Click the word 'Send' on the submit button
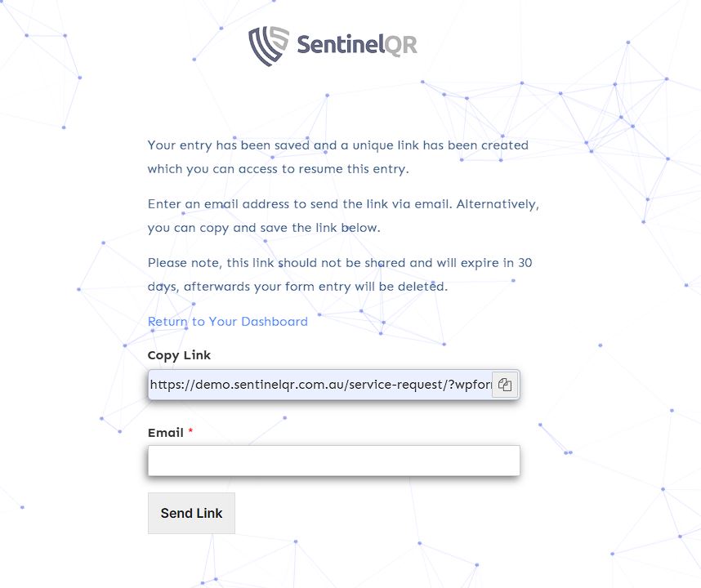 point(176,513)
